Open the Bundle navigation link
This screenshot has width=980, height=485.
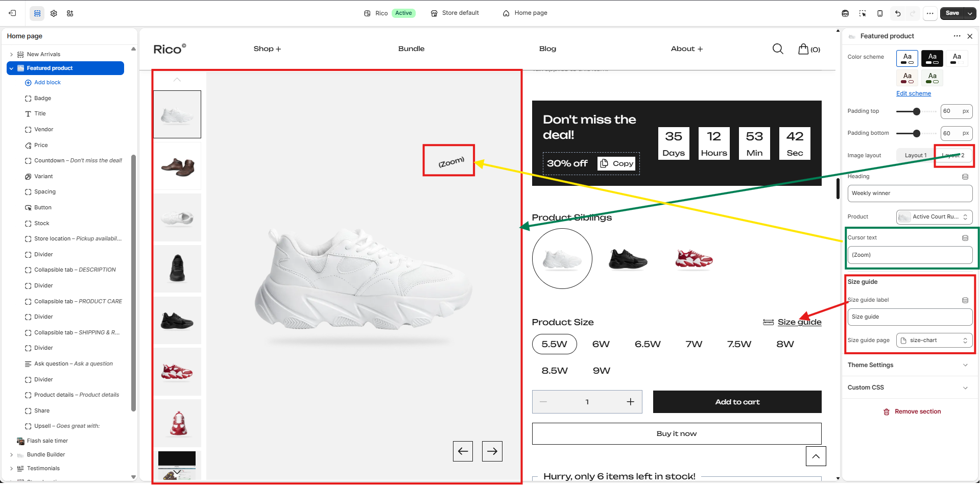pyautogui.click(x=411, y=49)
